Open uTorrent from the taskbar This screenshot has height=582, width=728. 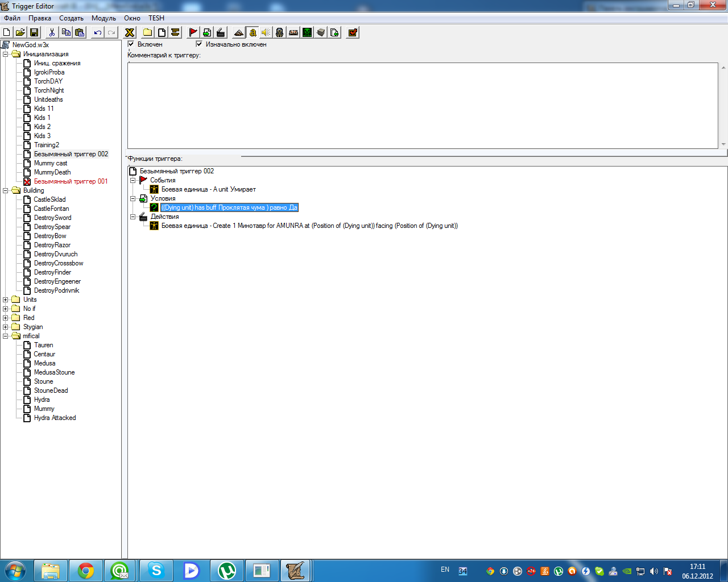(227, 570)
